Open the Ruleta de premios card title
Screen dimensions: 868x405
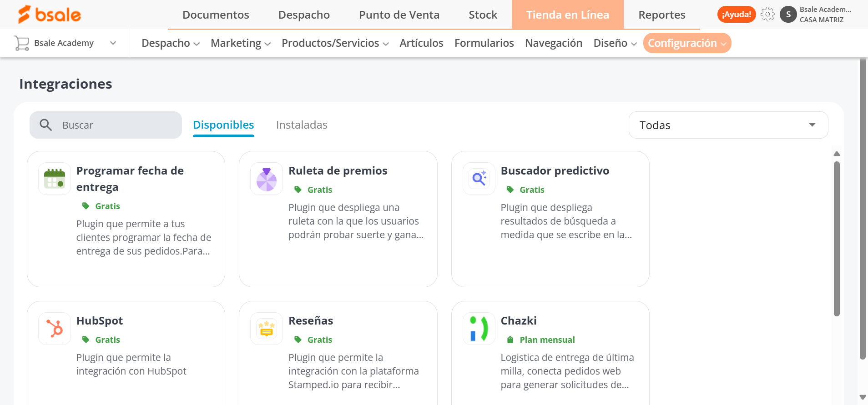pyautogui.click(x=338, y=170)
